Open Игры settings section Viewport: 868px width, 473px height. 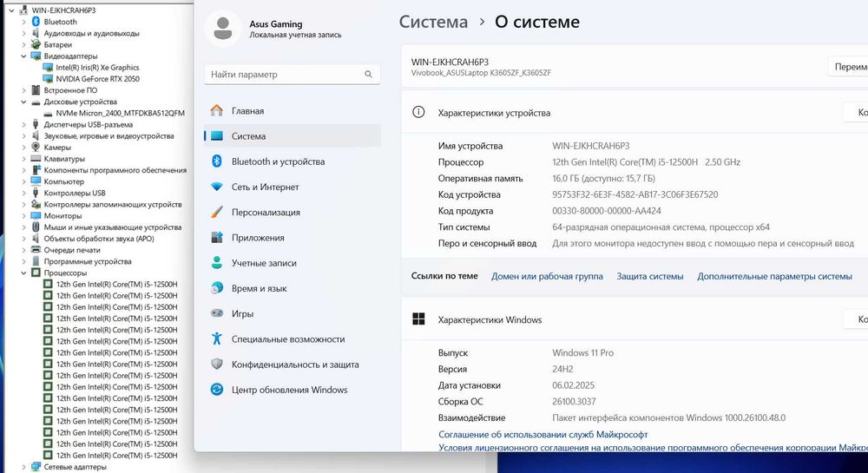[x=293, y=313]
